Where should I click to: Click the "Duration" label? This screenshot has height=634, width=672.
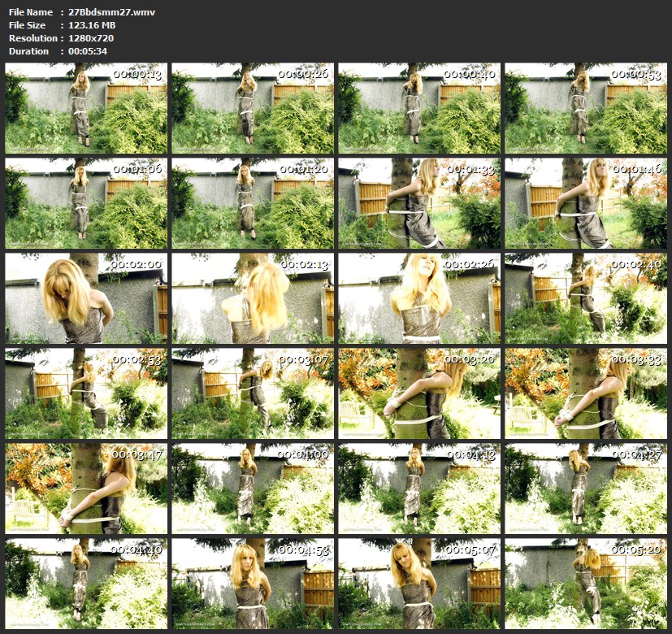pos(28,51)
